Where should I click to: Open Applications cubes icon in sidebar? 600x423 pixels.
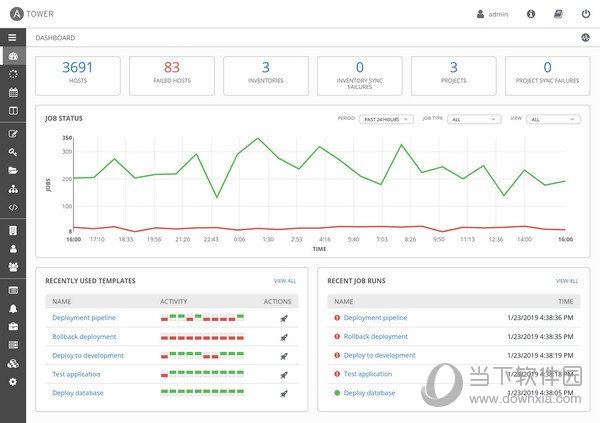tap(13, 363)
